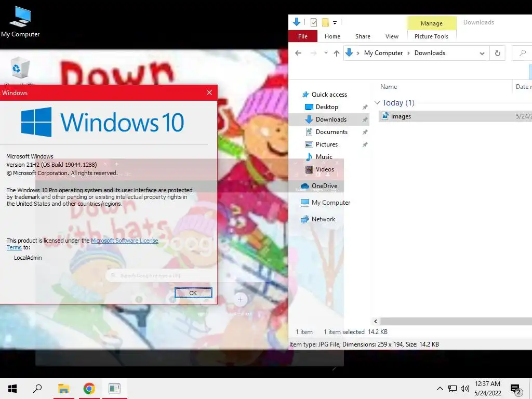The image size is (532, 399).
Task: Open Music in navigation pane
Action: pyautogui.click(x=324, y=157)
